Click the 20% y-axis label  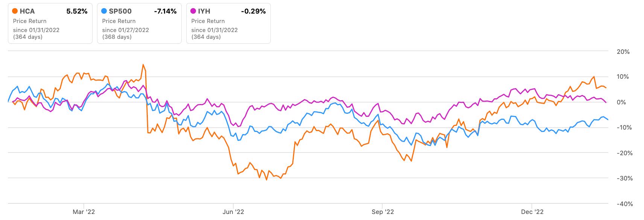[623, 52]
